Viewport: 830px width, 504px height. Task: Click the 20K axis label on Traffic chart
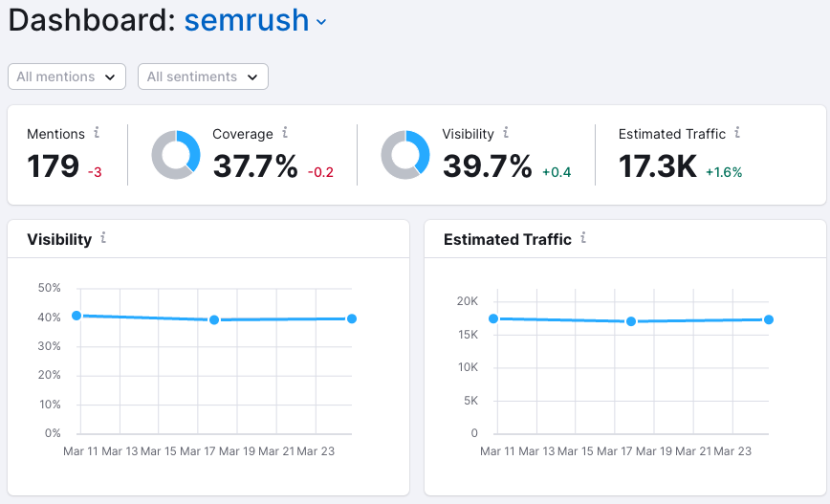coord(468,301)
